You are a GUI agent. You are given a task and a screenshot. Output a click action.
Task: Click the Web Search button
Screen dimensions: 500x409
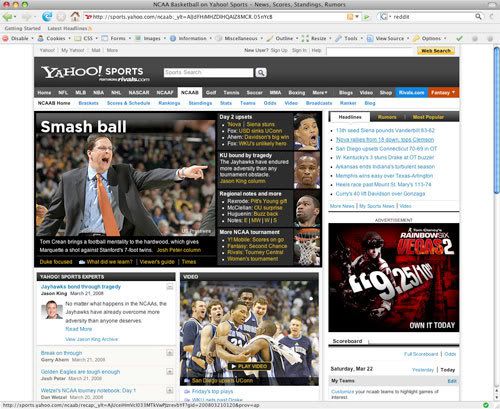[x=436, y=51]
